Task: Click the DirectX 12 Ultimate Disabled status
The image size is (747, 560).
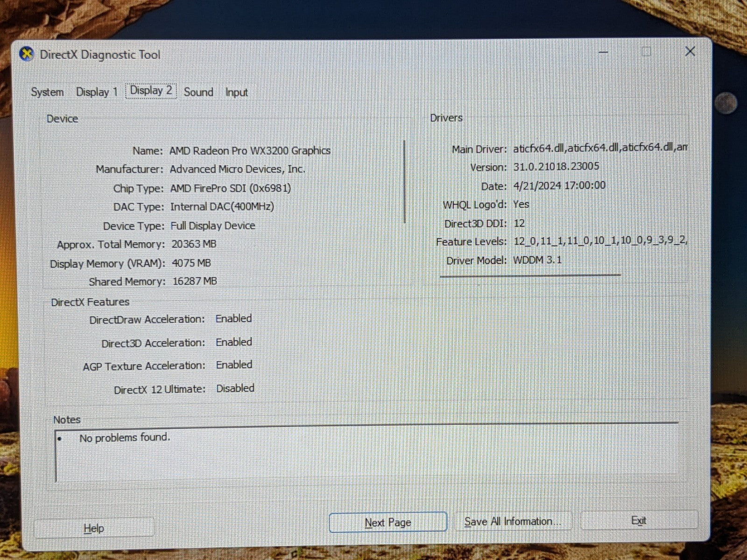Action: (235, 388)
